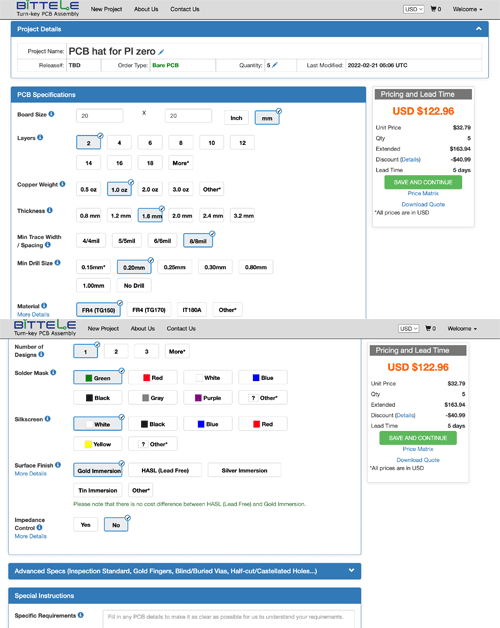Image resolution: width=500 pixels, height=628 pixels.
Task: Select Blue solder mask color
Action: point(263,378)
